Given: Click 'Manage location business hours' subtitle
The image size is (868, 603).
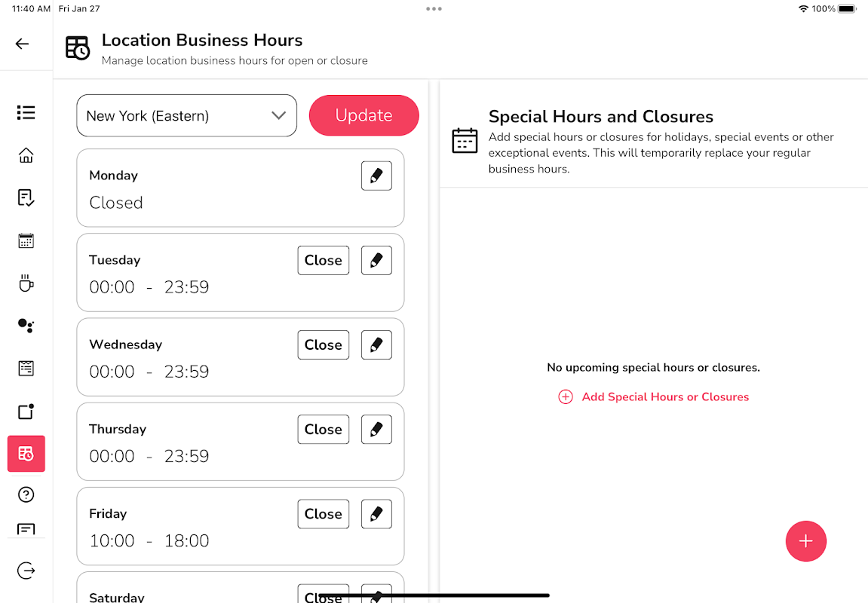Looking at the screenshot, I should 235,60.
